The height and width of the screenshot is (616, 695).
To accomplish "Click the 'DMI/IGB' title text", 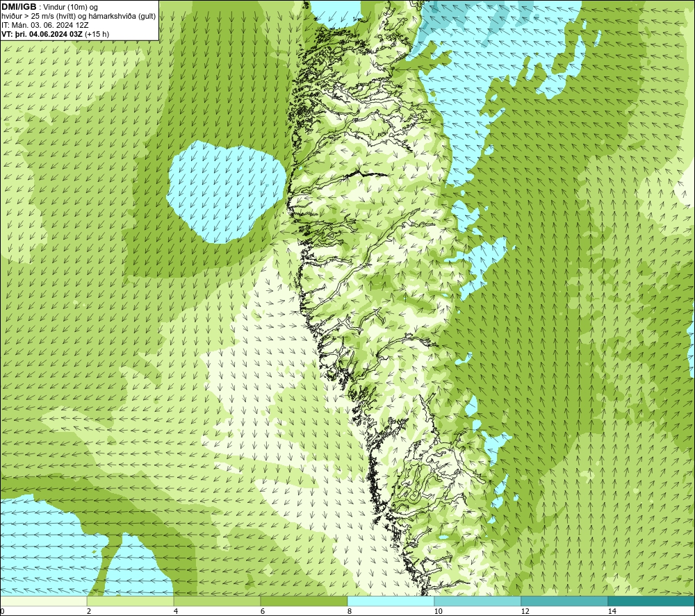I will click(19, 7).
